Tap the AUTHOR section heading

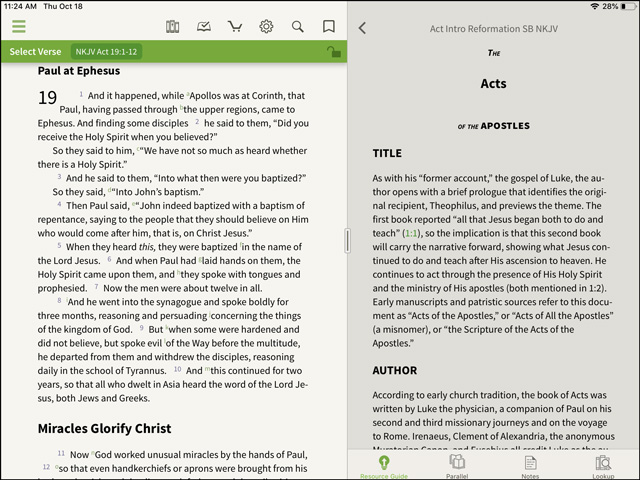395,370
